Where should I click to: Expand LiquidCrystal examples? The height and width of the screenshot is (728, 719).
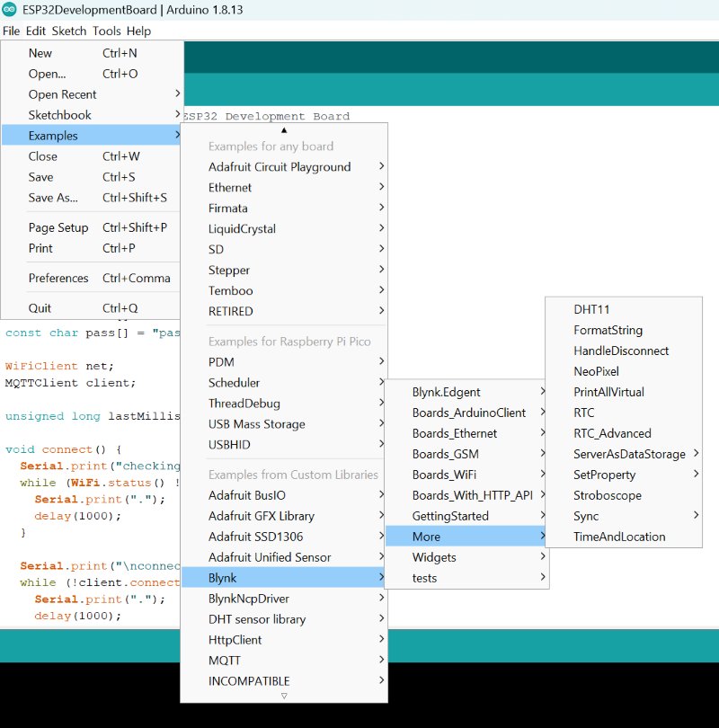pos(284,228)
